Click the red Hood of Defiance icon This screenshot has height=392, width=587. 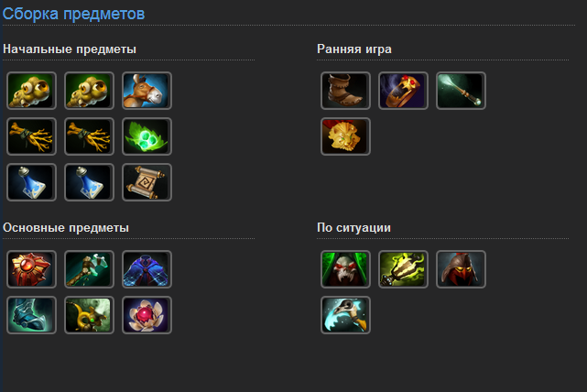tap(461, 269)
